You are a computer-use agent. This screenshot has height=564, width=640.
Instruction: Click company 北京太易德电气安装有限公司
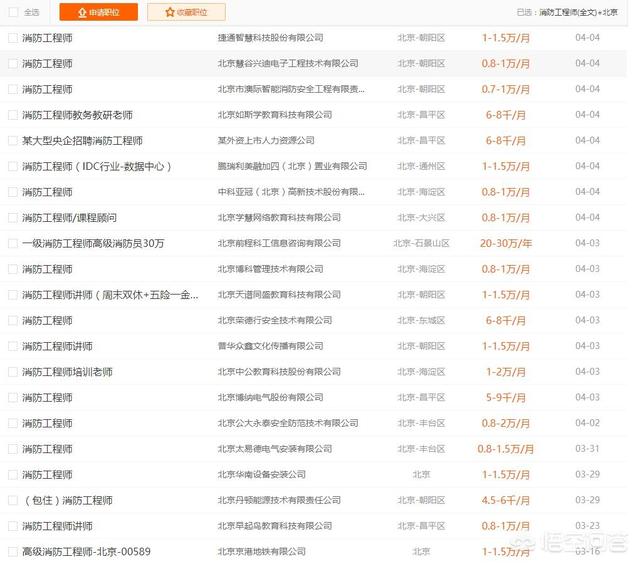pos(275,449)
